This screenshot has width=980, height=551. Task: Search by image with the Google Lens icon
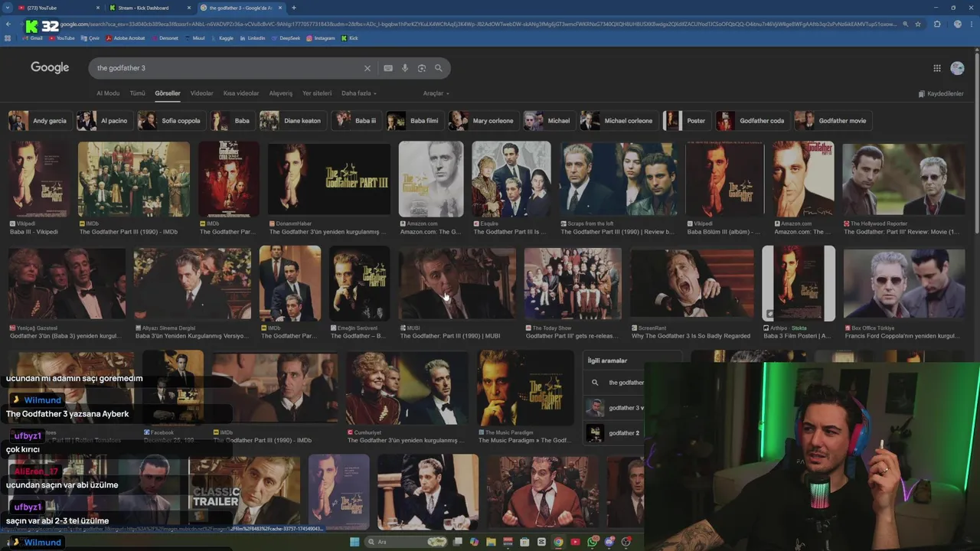tap(422, 68)
